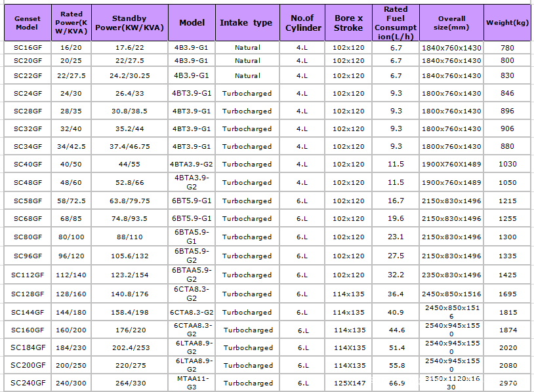Image resolution: width=534 pixels, height=392 pixels.
Task: Select fuel consumption 16.7 cell
Action: pos(396,201)
